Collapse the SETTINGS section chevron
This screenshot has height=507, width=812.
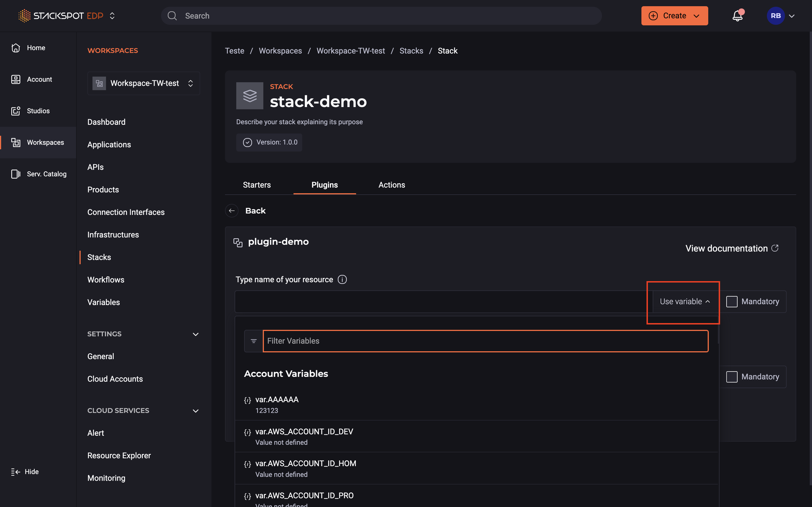pos(196,334)
